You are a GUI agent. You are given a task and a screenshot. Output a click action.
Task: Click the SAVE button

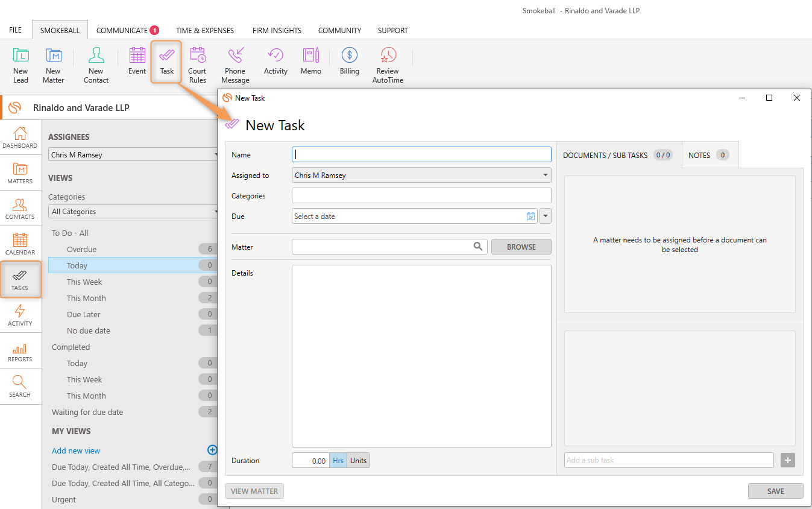775,491
